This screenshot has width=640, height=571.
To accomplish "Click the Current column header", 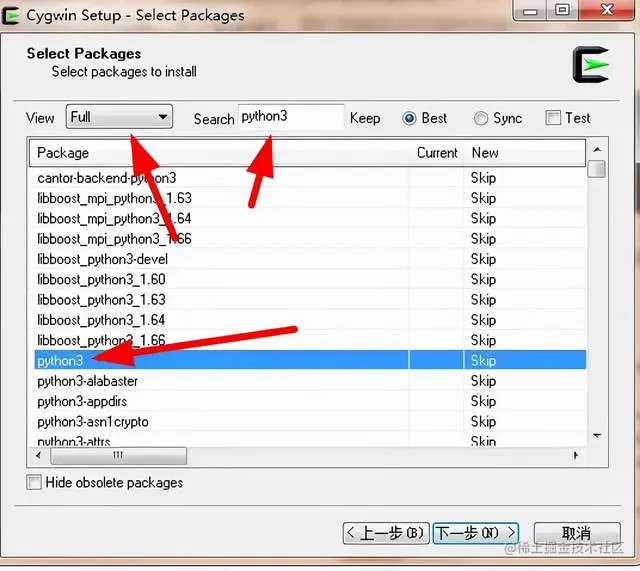I will click(x=437, y=153).
